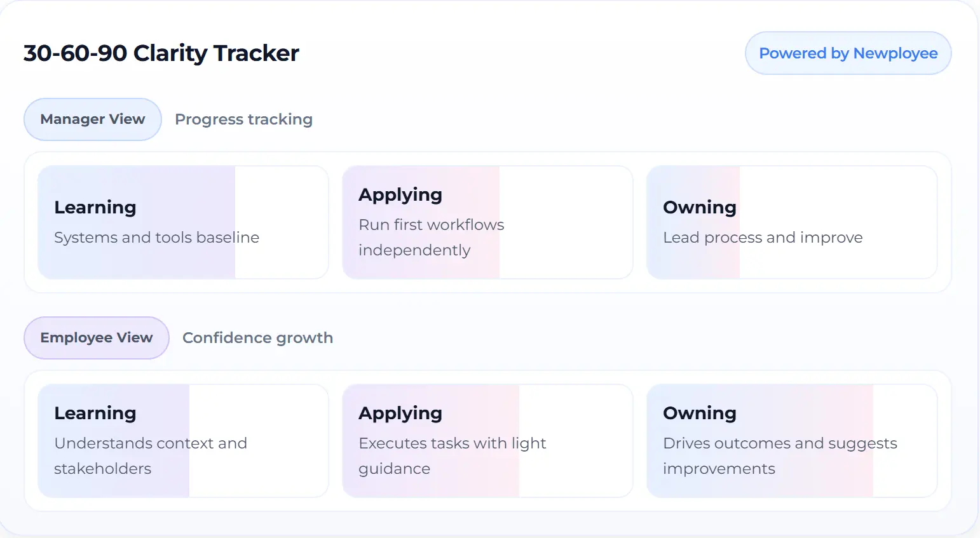This screenshot has width=980, height=538.
Task: Open the Applying card under Employee View
Action: coord(487,440)
